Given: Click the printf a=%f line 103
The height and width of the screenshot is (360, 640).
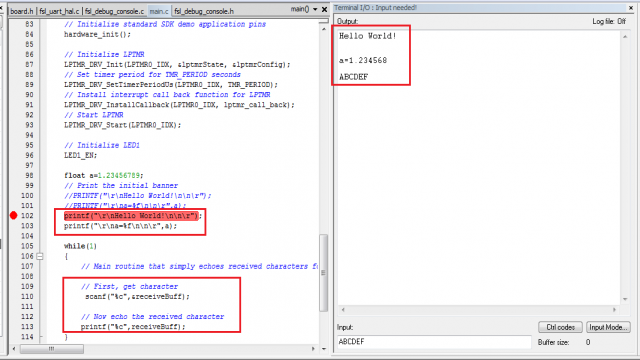Looking at the screenshot, I should coord(120,226).
